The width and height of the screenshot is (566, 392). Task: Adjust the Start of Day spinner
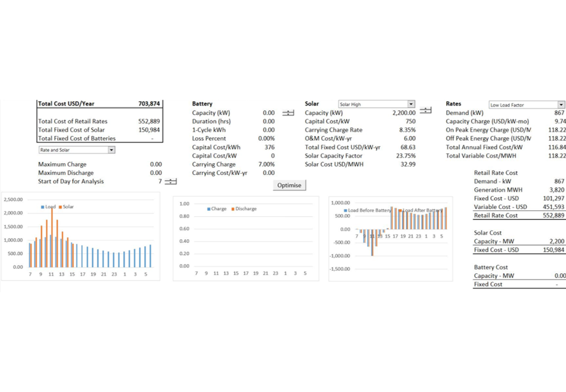point(171,181)
